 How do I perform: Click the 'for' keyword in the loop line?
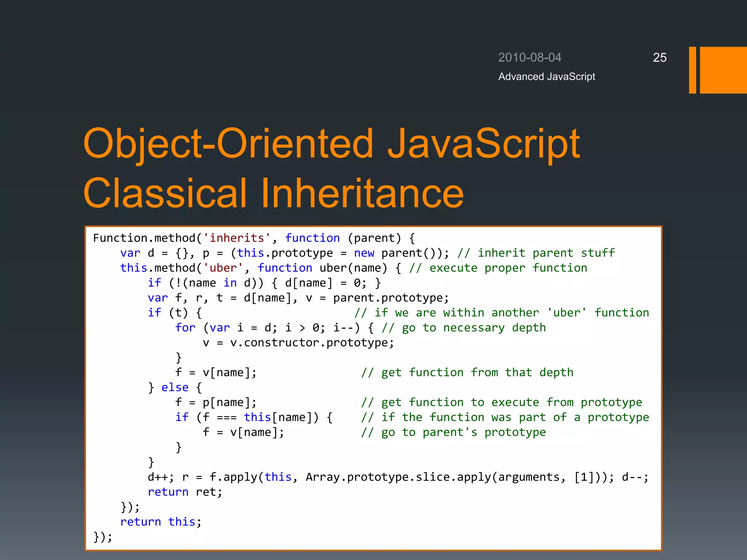click(185, 328)
